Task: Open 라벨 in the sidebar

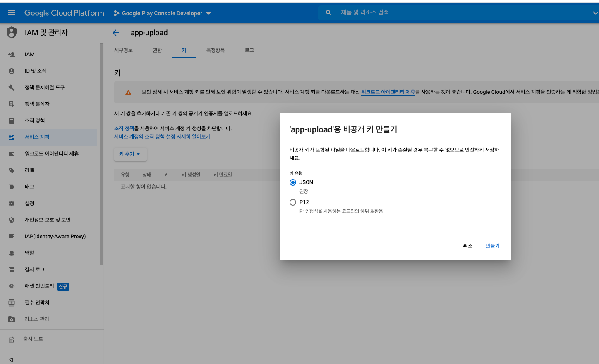Action: tap(49, 170)
